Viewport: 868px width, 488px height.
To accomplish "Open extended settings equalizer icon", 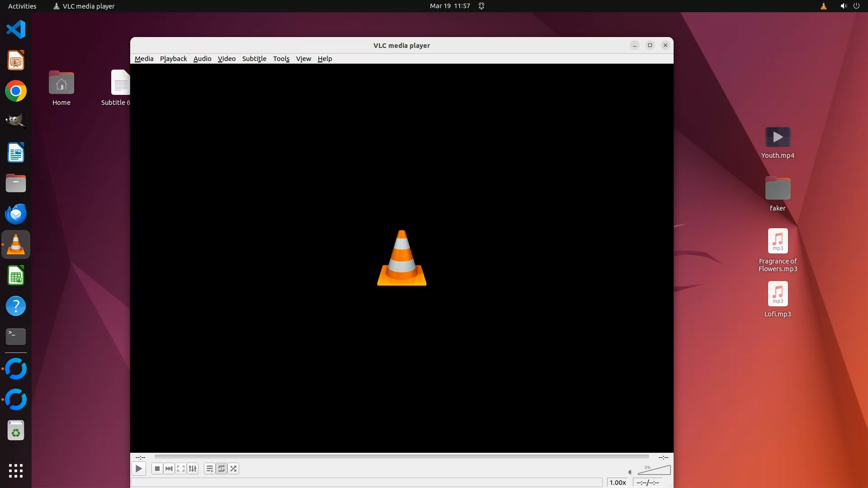I will pyautogui.click(x=193, y=469).
